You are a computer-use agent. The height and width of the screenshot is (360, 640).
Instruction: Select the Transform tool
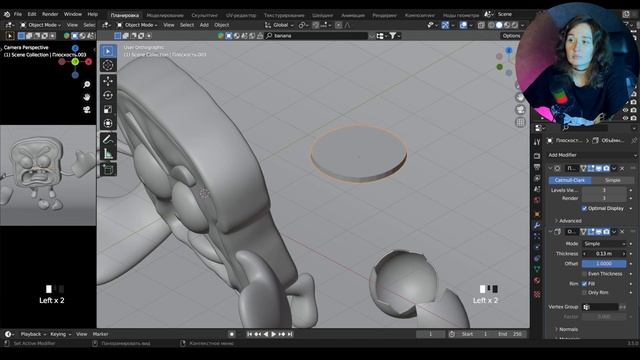coord(108,123)
